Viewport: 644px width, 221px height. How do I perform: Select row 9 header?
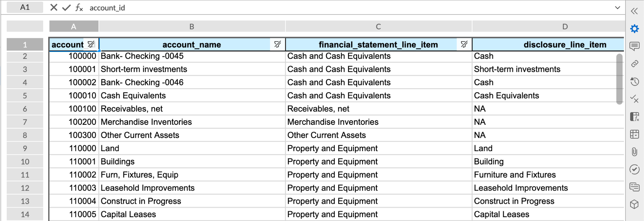pyautogui.click(x=25, y=148)
